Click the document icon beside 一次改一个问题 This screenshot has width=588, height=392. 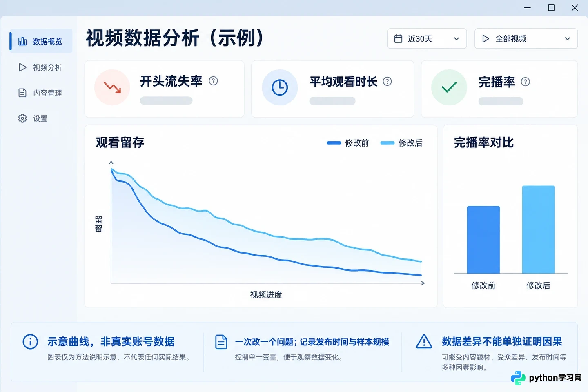click(221, 342)
